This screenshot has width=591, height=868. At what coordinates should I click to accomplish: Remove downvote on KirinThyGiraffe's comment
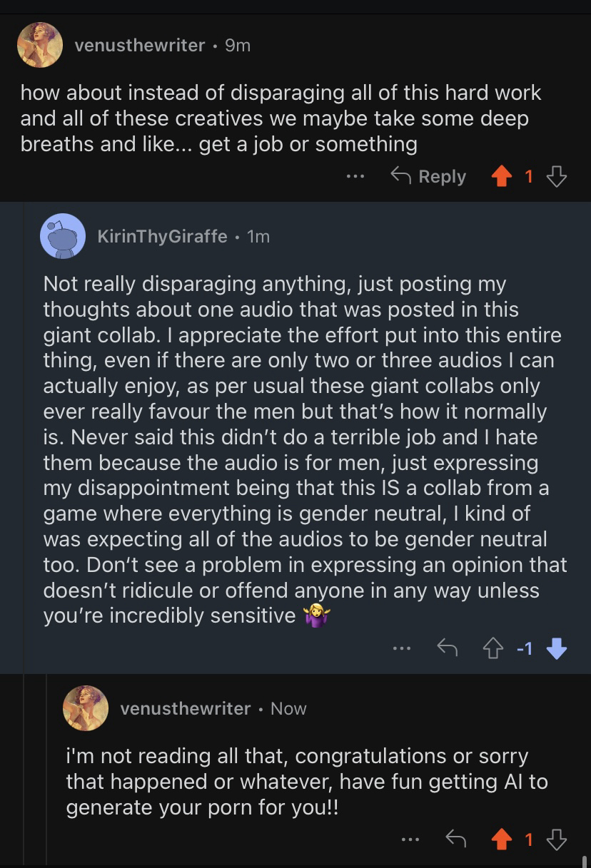(556, 648)
